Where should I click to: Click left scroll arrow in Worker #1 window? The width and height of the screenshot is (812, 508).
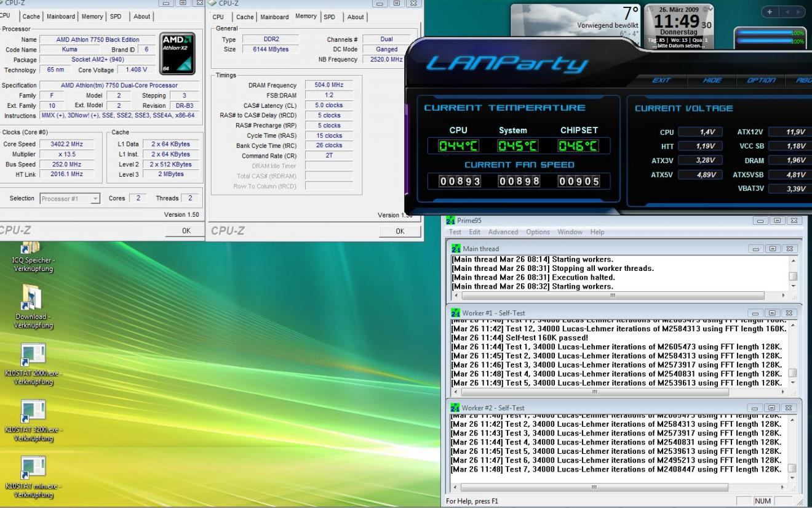(456, 392)
